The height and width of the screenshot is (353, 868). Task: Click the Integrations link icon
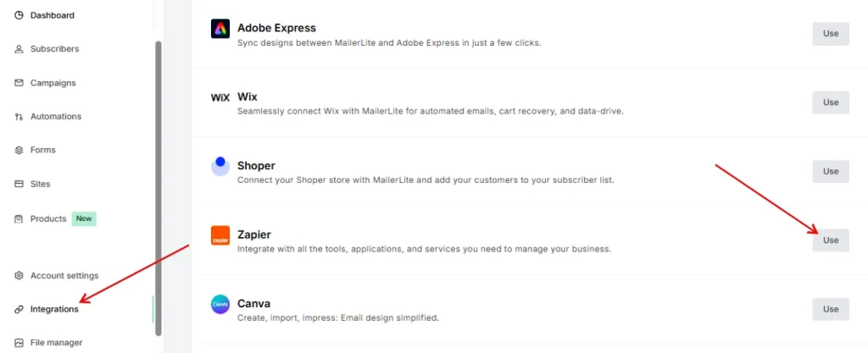coord(19,310)
